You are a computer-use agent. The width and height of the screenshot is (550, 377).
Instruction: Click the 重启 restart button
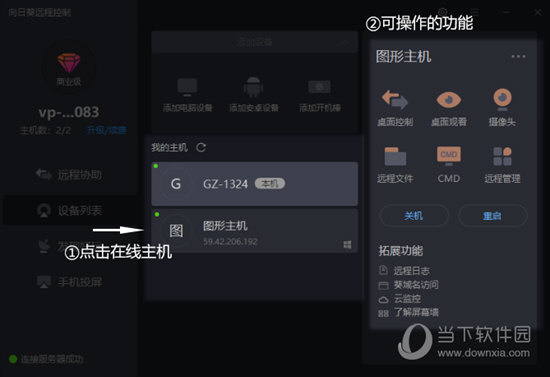(492, 216)
